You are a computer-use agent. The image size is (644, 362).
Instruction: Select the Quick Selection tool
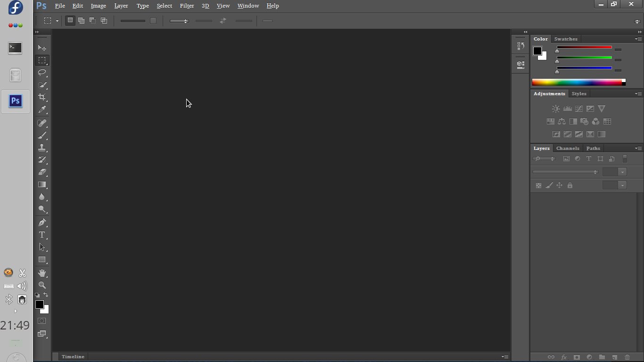[x=42, y=85]
